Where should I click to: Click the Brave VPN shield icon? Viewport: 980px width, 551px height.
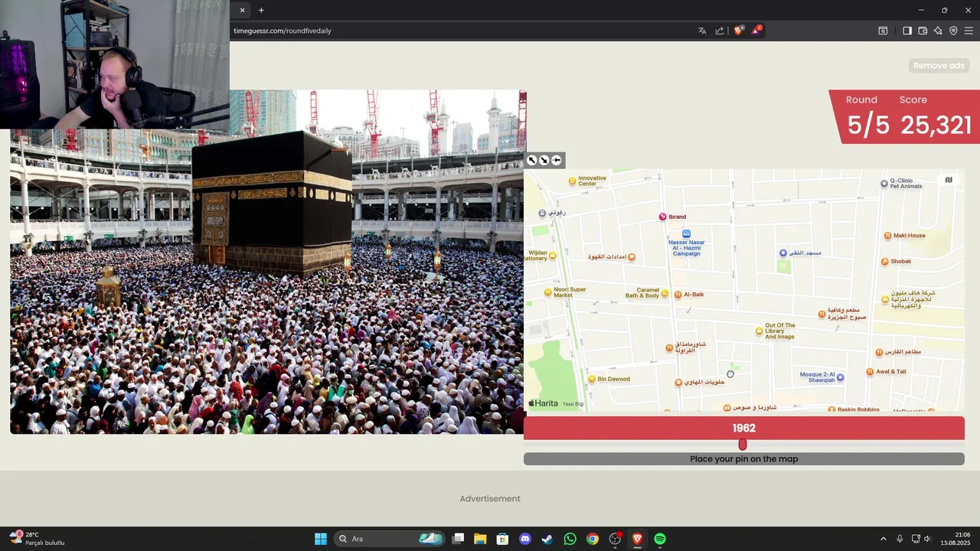[953, 31]
